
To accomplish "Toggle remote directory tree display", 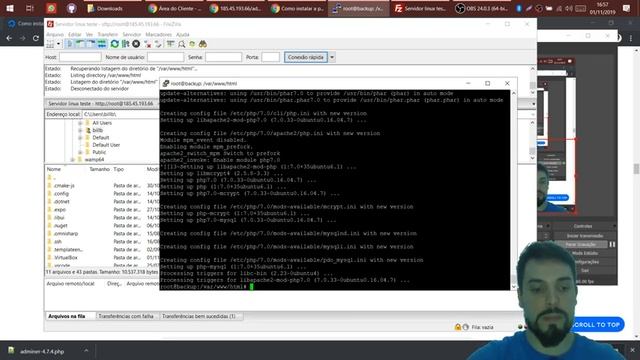I will [x=91, y=44].
